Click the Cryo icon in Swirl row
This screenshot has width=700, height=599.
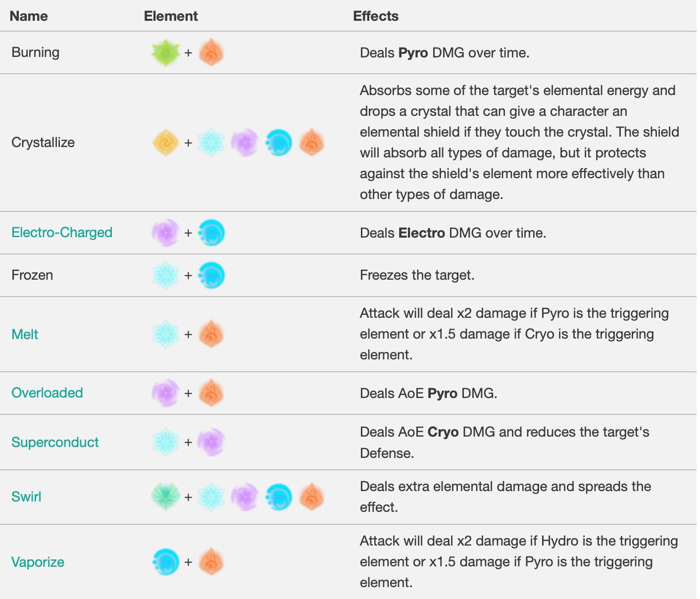pyautogui.click(x=211, y=497)
